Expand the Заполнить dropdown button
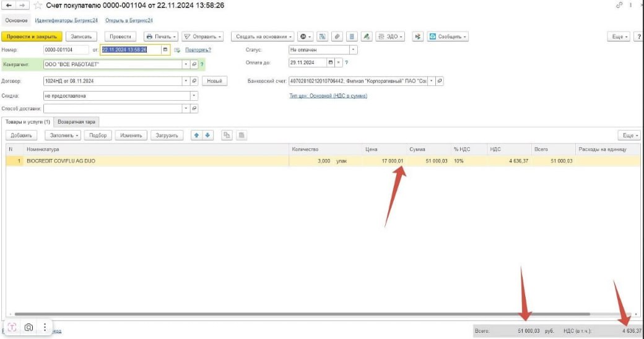 pyautogui.click(x=63, y=135)
